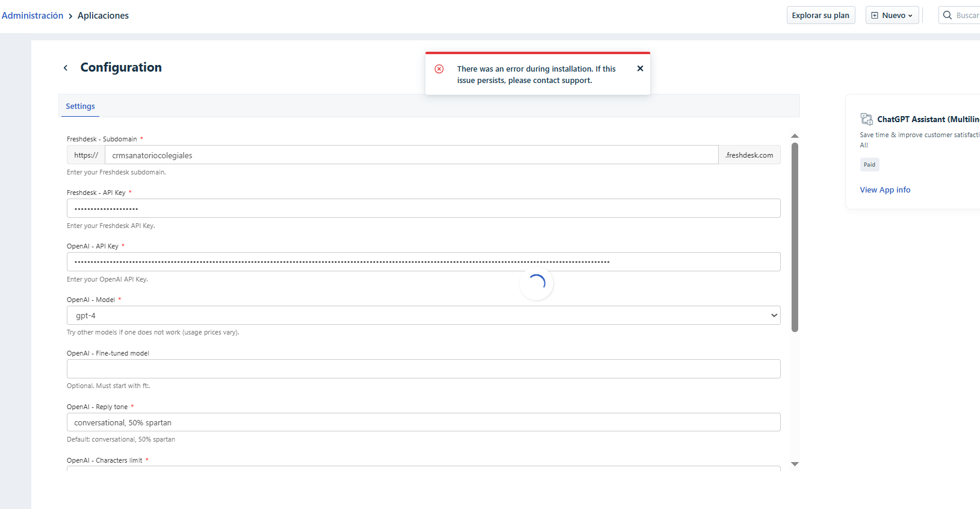Click the Fine-tuned model input field
The width and height of the screenshot is (980, 509).
(x=424, y=369)
